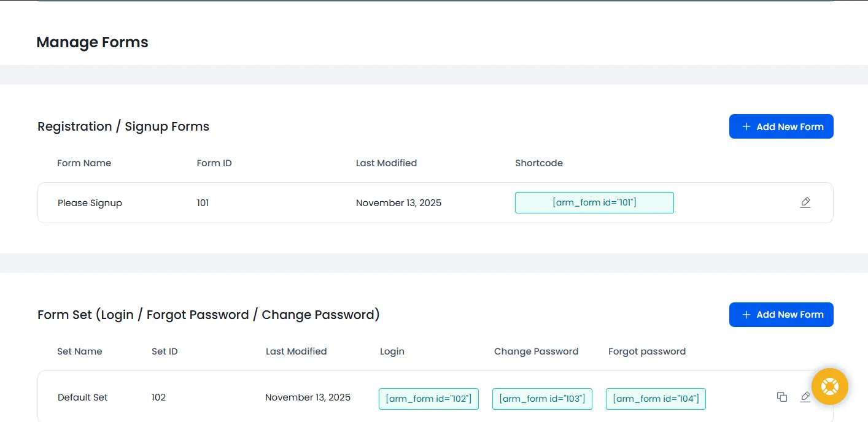Select the pencil icon in the Actions column
The width and height of the screenshot is (868, 422).
(805, 202)
